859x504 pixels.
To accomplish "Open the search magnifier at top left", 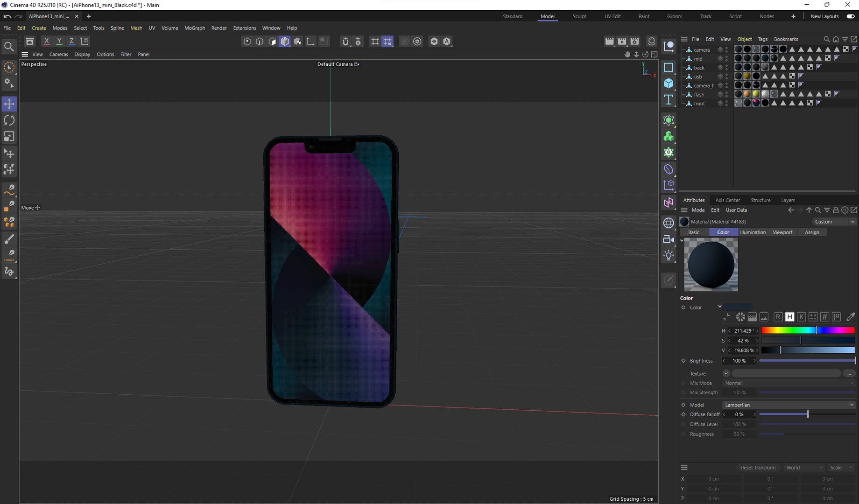I will pos(9,46).
